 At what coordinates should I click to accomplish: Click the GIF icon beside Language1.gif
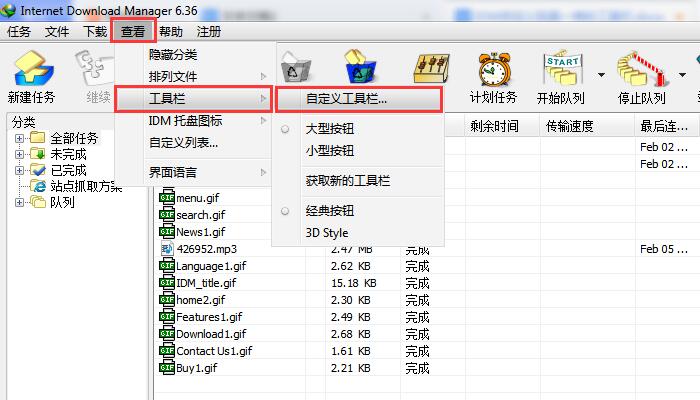pyautogui.click(x=167, y=266)
